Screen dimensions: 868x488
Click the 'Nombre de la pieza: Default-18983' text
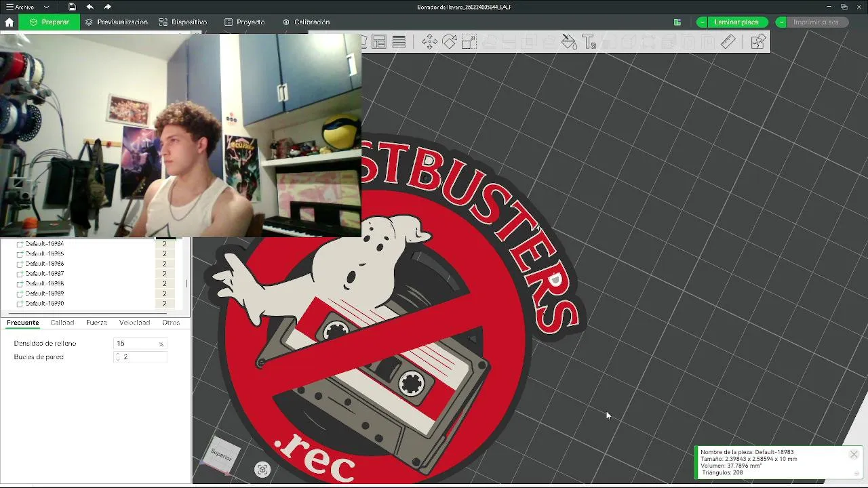click(747, 452)
